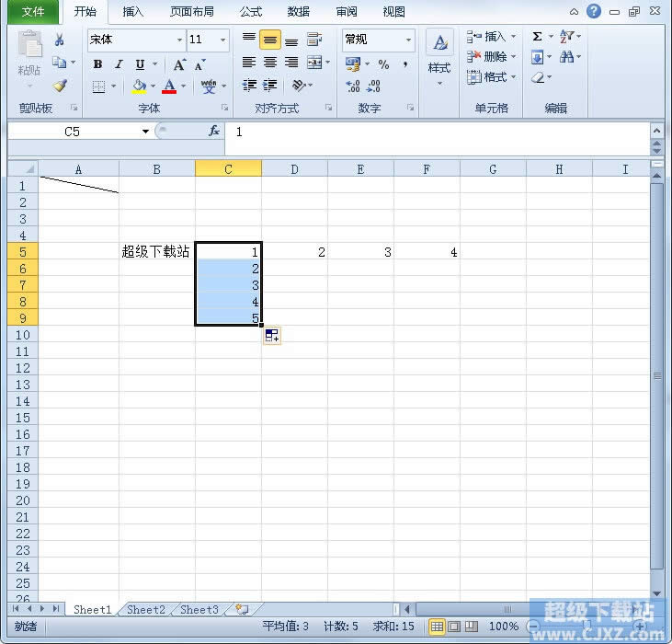Select the Format Painter brush

click(x=60, y=86)
